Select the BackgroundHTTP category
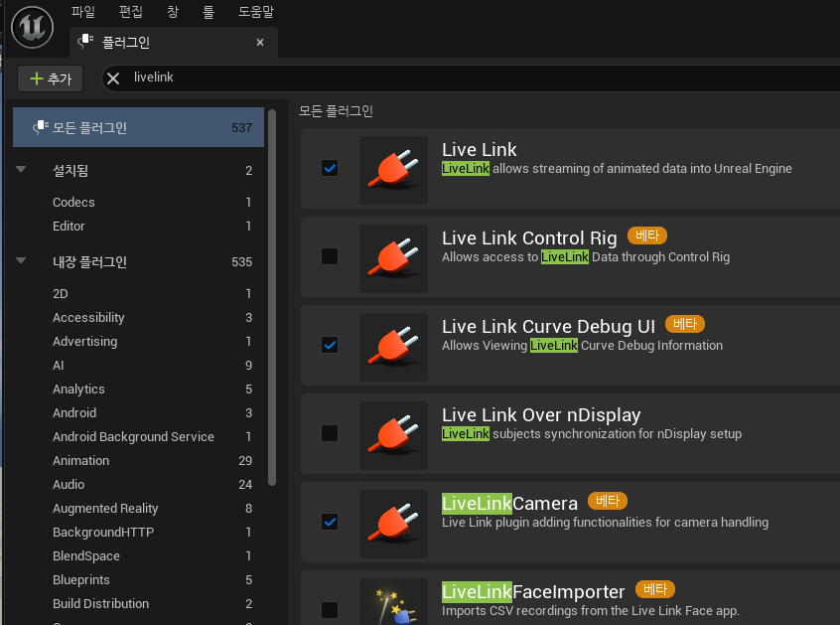 click(x=138, y=533)
